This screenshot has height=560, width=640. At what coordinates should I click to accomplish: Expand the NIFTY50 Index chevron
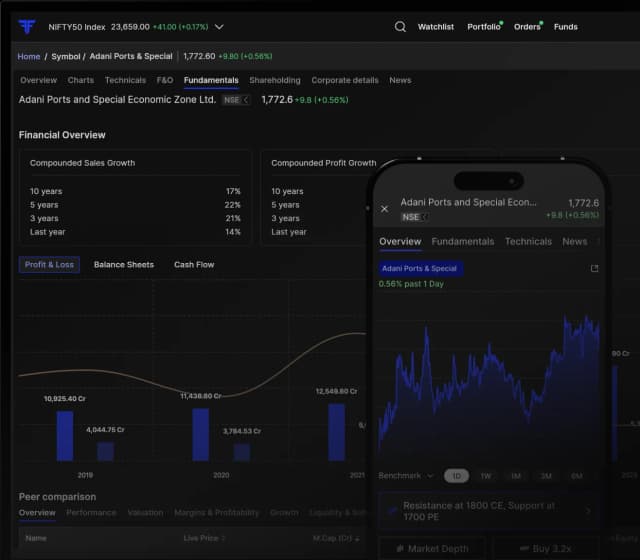219,27
